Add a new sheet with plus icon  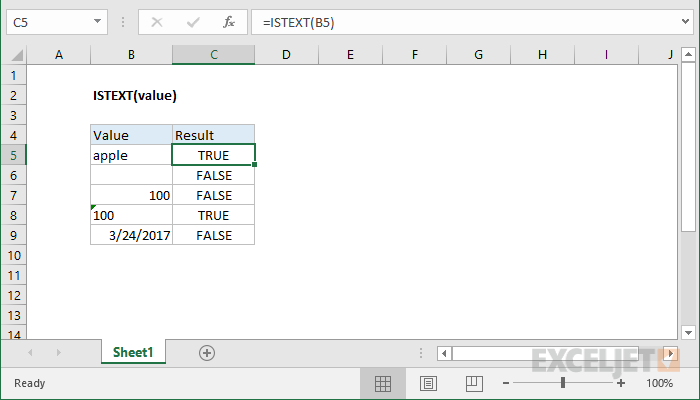tap(207, 352)
